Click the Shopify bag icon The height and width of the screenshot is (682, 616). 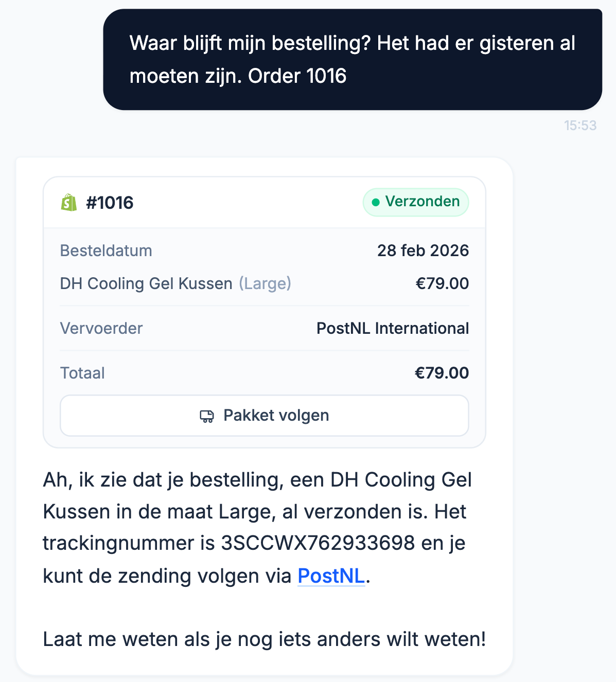click(x=69, y=203)
